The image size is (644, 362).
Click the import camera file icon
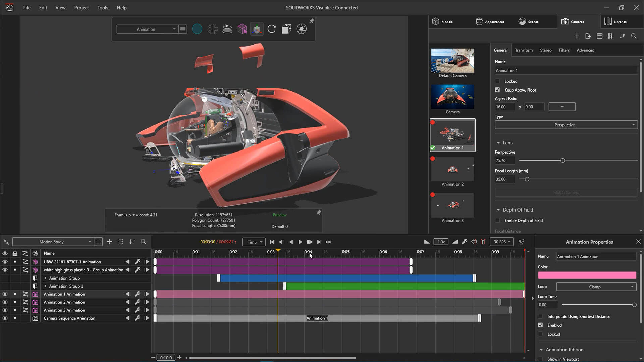click(588, 36)
